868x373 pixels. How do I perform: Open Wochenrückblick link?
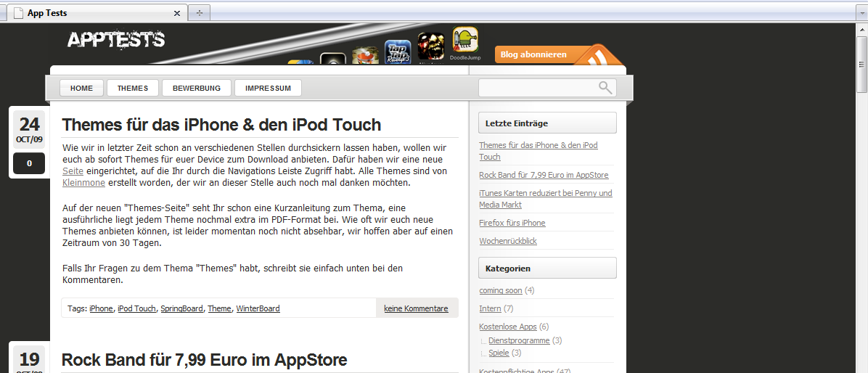tap(507, 241)
